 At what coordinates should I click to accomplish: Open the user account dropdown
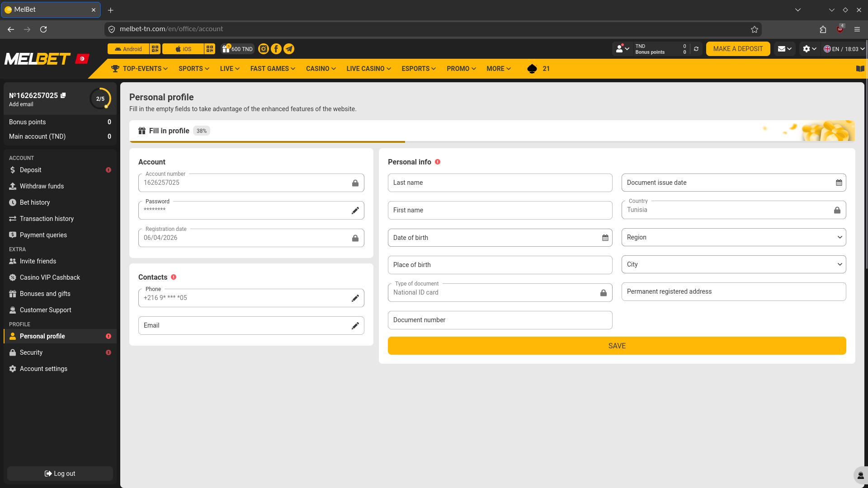tap(623, 49)
